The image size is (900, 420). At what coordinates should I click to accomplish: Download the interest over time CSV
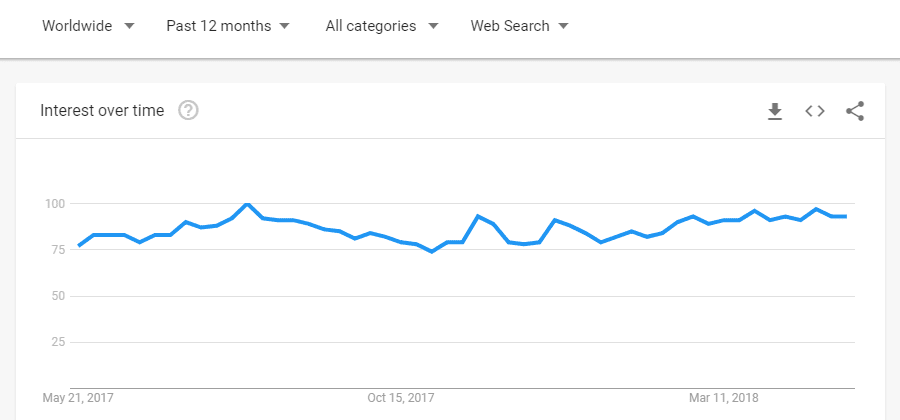[x=774, y=111]
